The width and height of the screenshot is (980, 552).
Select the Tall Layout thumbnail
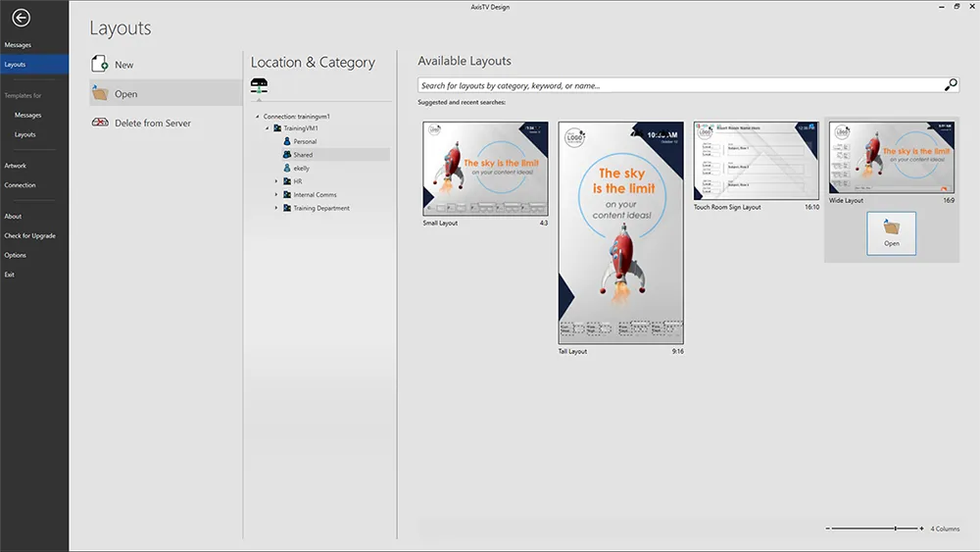[620, 232]
